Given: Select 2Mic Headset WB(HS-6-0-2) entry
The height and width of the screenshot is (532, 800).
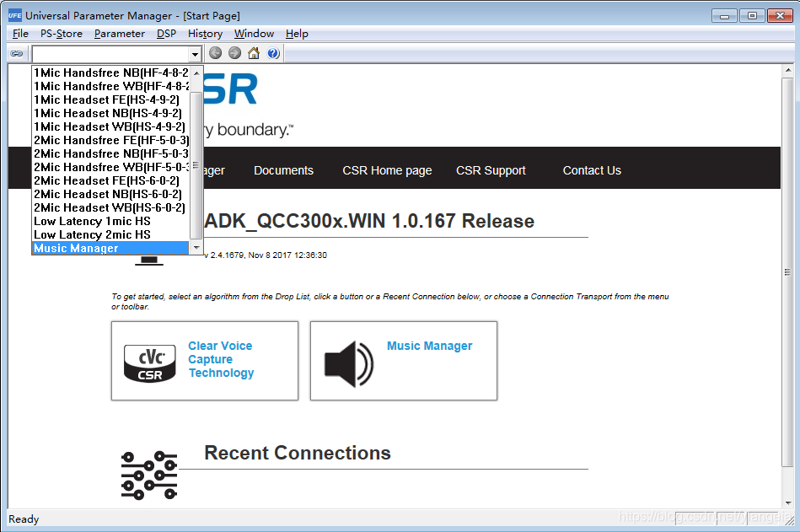Looking at the screenshot, I should [x=110, y=207].
